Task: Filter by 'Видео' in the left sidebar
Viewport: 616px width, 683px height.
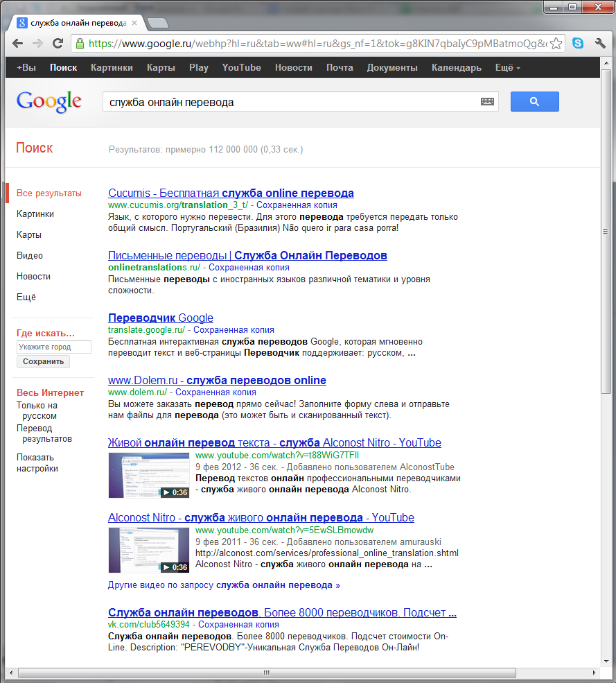Action: [x=30, y=256]
